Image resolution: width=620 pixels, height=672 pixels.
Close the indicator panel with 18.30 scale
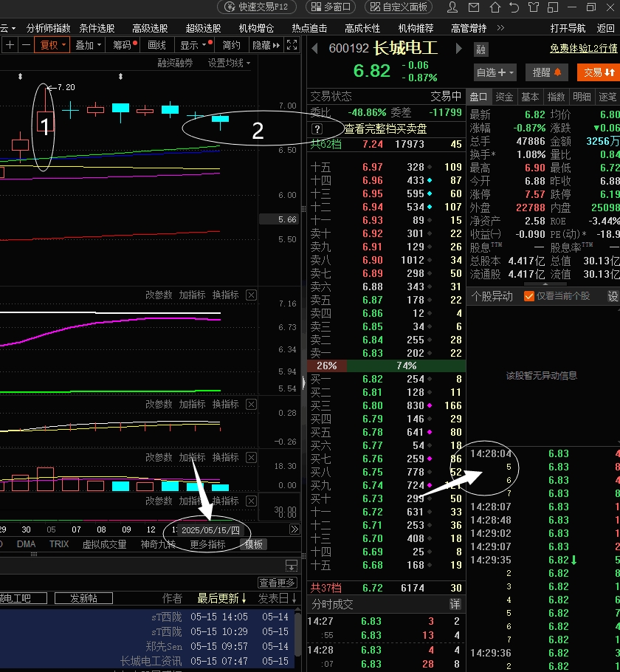pyautogui.click(x=252, y=457)
